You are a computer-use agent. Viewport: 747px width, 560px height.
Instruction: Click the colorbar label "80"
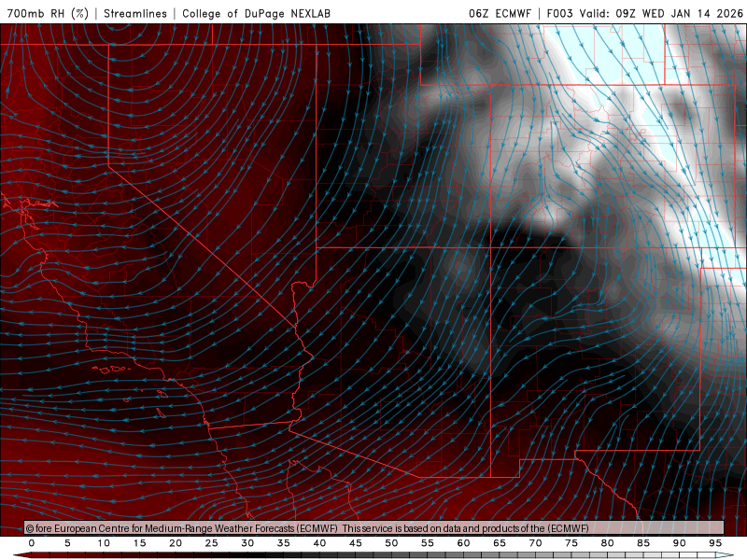pos(607,543)
